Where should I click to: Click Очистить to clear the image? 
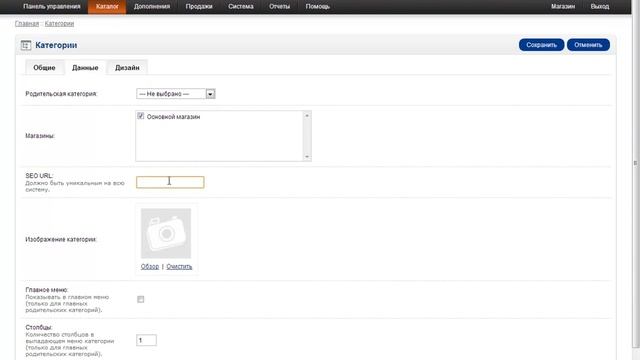pyautogui.click(x=179, y=267)
